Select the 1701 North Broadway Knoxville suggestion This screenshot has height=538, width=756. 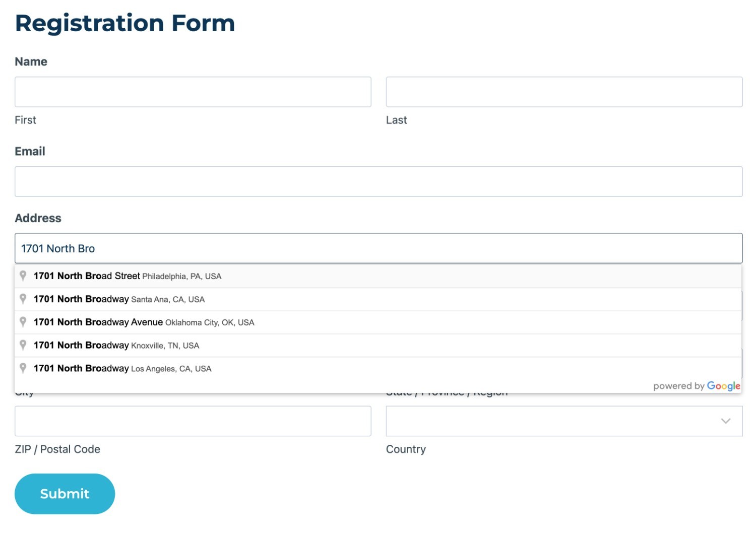coord(116,345)
